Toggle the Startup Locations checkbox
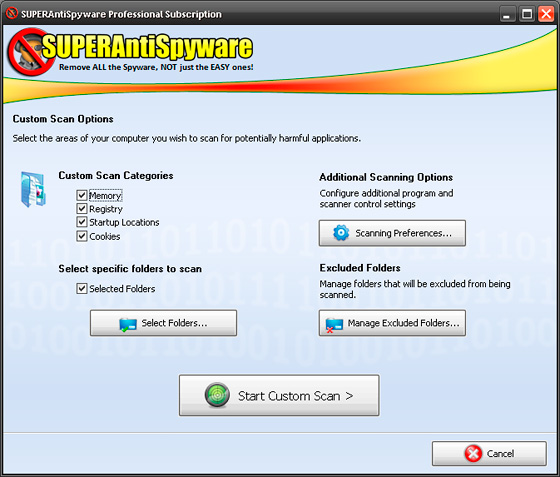The height and width of the screenshot is (477, 560). point(82,222)
